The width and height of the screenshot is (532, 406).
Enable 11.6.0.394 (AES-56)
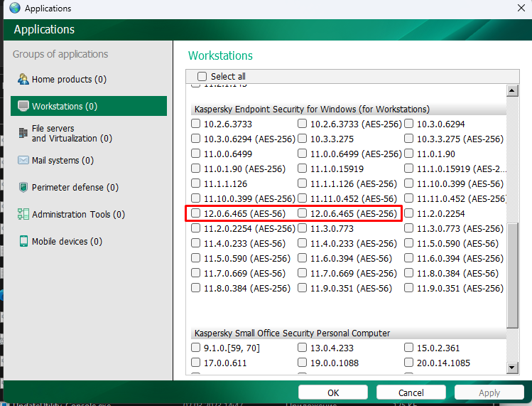[x=302, y=258]
